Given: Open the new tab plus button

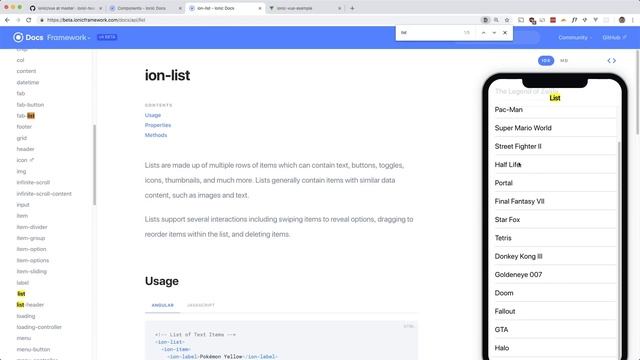Looking at the screenshot, I should (352, 8).
